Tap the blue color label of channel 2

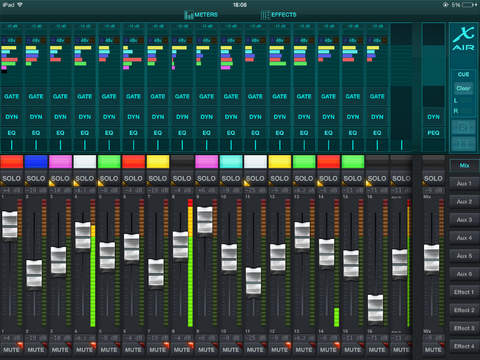tap(36, 162)
